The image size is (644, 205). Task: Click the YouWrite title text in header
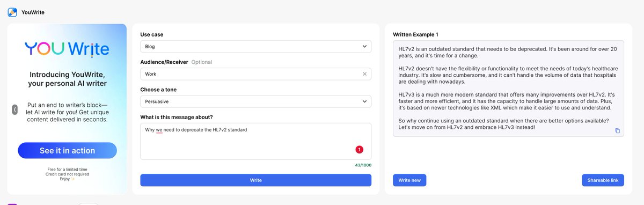coord(33,12)
